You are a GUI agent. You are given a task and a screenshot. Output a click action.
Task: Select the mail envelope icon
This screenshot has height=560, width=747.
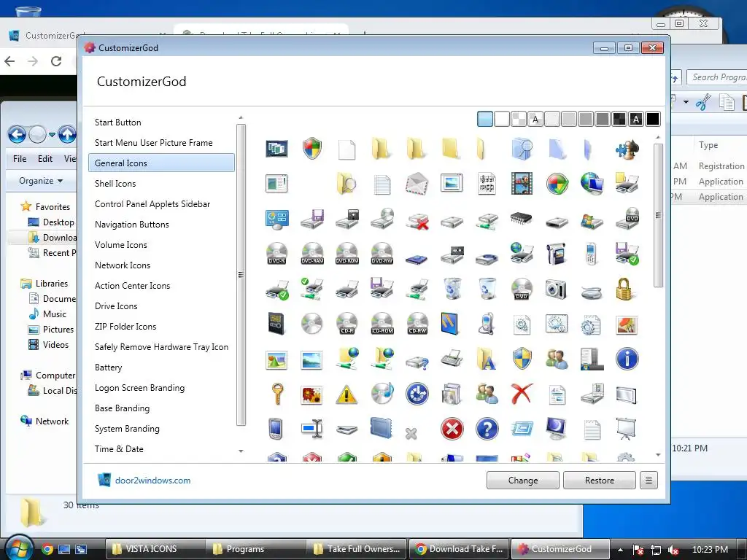(x=417, y=184)
